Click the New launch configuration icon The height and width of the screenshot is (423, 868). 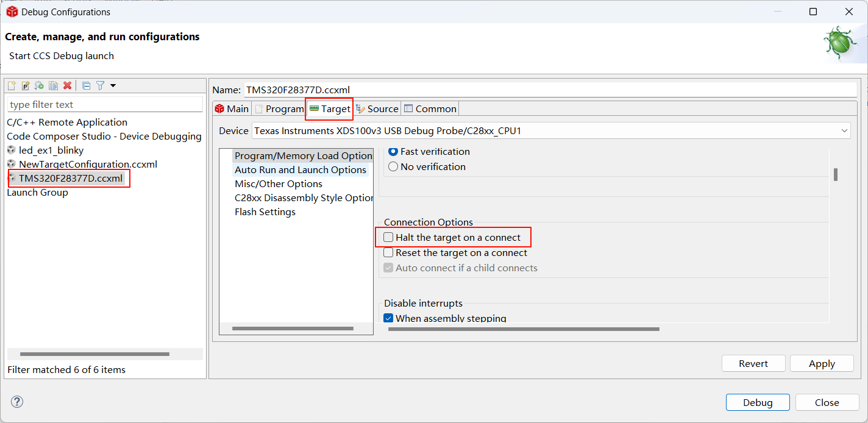[12, 86]
